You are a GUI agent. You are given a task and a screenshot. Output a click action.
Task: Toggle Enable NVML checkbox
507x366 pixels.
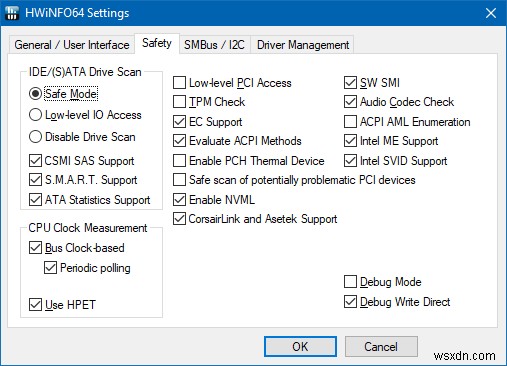click(x=179, y=200)
